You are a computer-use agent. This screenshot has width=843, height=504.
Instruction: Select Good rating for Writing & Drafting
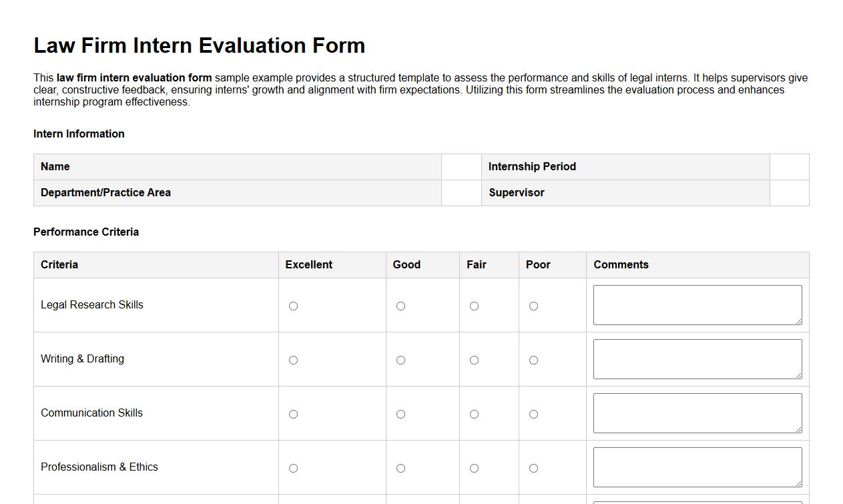click(400, 360)
